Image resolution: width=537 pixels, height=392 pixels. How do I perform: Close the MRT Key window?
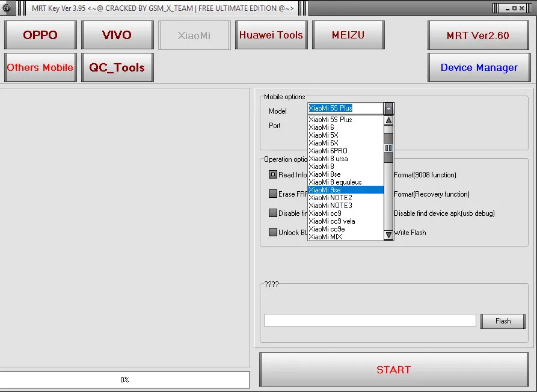(521, 8)
